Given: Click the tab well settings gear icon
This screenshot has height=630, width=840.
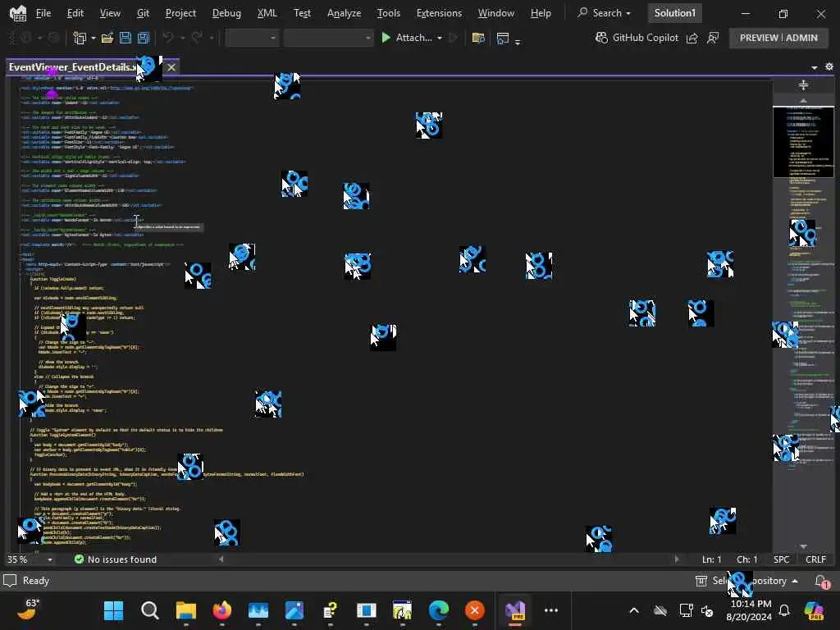Looking at the screenshot, I should click(829, 66).
